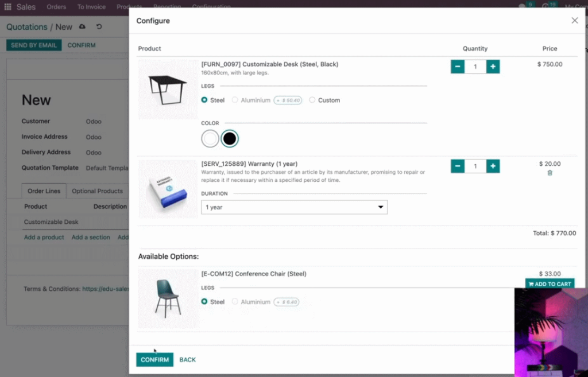Decrease Warranty quantity with minus button
This screenshot has height=377, width=588.
458,166
